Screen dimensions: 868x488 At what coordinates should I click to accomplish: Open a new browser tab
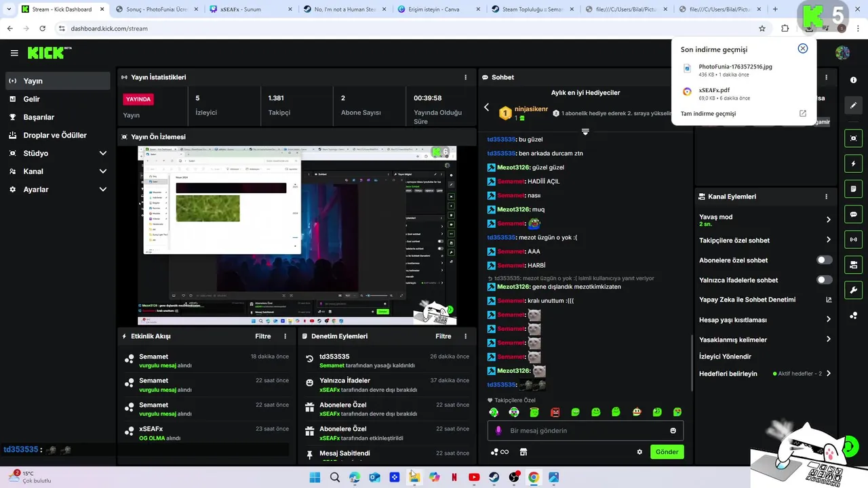click(775, 9)
